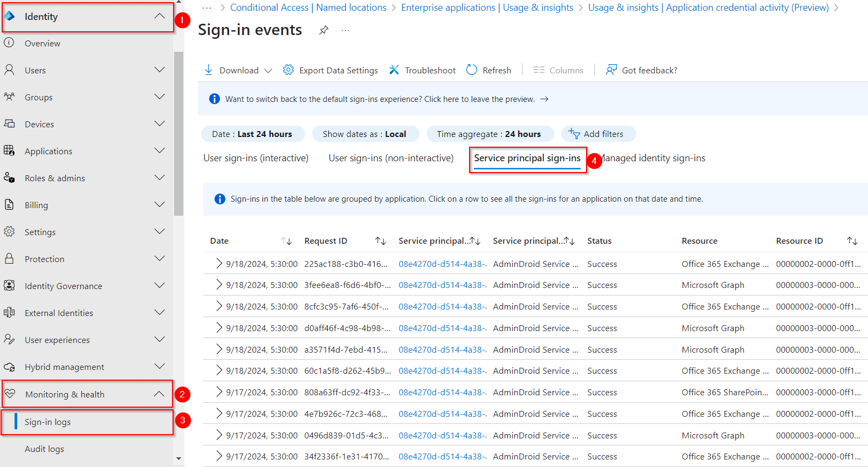Expand row with Request ID 808a63ff-dc92-4f33
868x467 pixels.
[x=218, y=392]
